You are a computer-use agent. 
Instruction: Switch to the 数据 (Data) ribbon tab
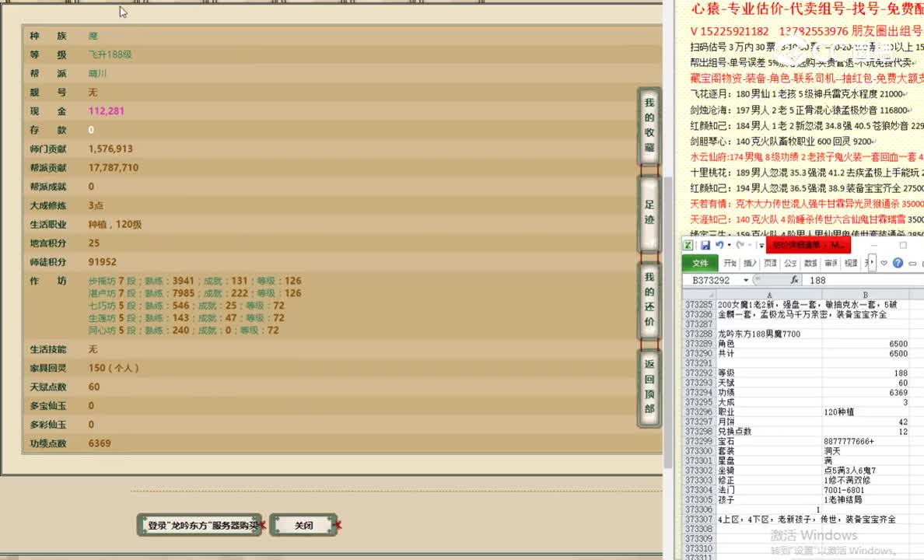coord(810,263)
